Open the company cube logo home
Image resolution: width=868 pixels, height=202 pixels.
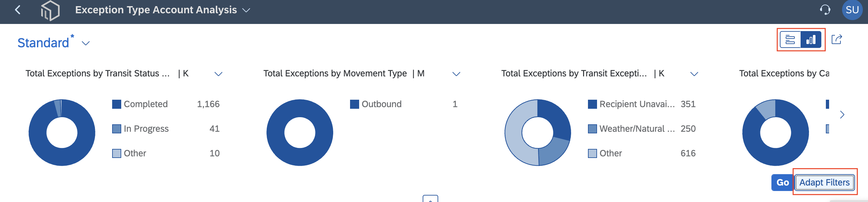coord(50,10)
